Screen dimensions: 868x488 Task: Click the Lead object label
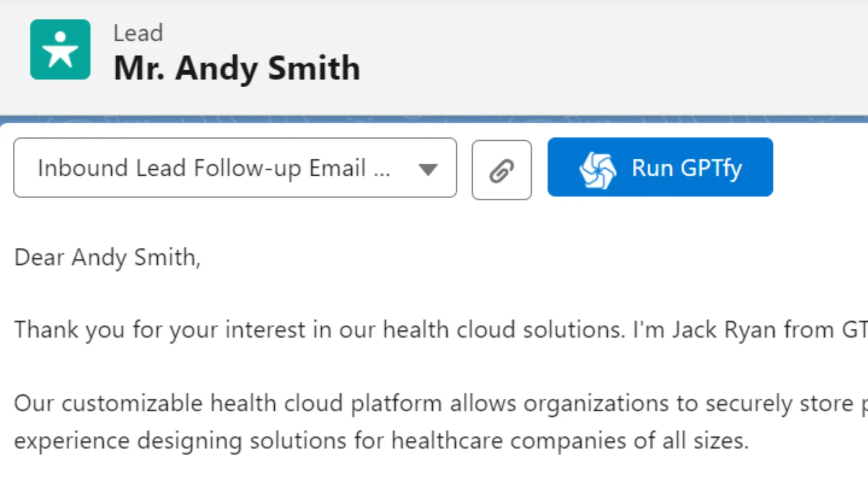click(138, 33)
